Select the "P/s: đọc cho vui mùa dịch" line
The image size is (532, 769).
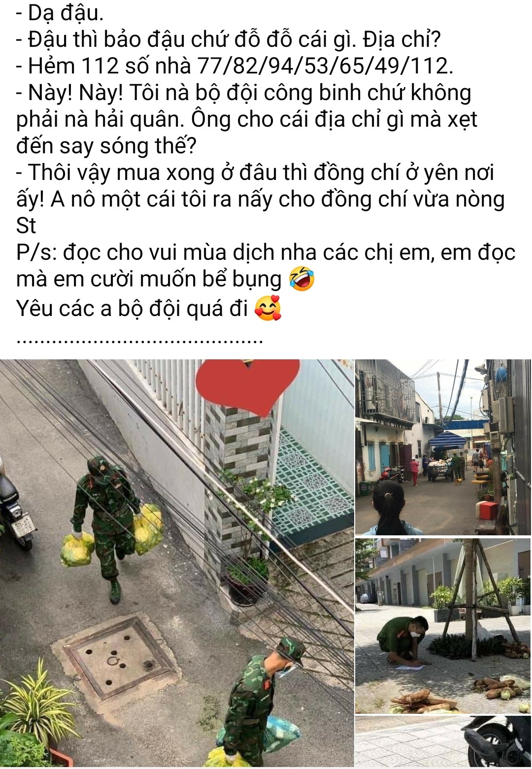pos(266,252)
